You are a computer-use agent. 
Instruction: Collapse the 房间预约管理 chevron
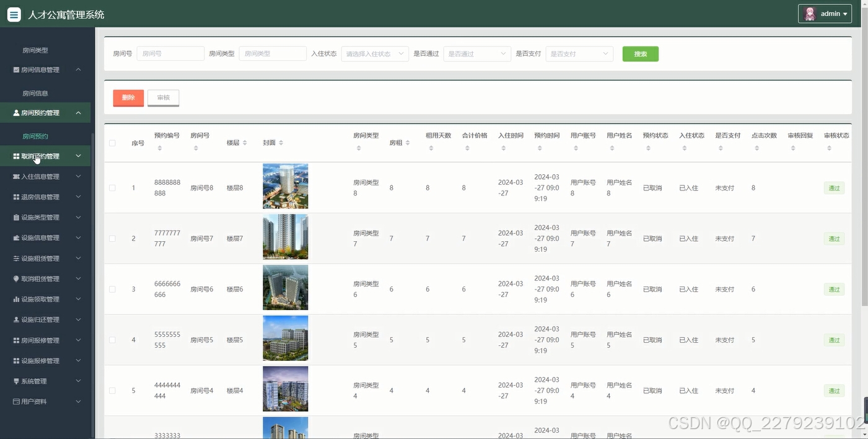(78, 113)
